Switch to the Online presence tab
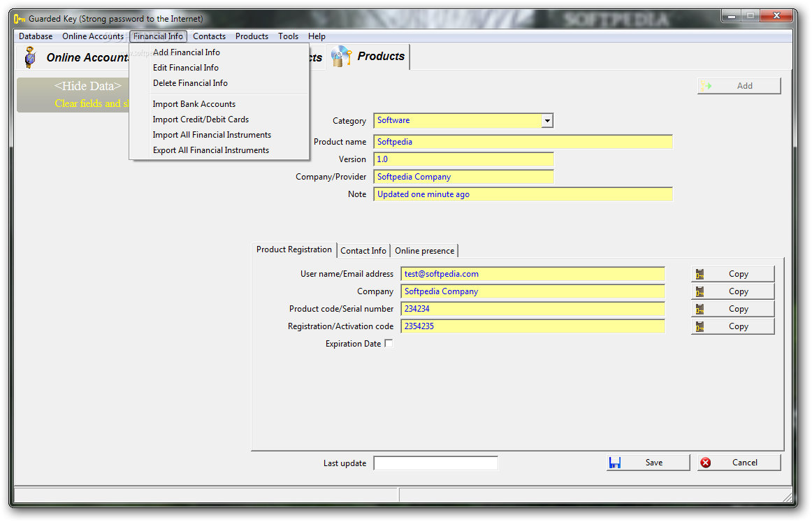This screenshot has width=812, height=522. pos(424,251)
